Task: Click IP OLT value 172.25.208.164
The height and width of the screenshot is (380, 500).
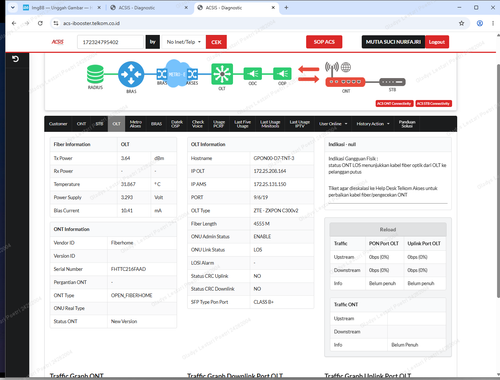Action: point(270,171)
